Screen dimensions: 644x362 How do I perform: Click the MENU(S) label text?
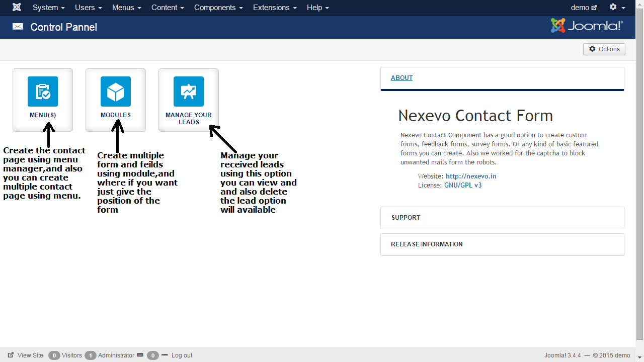pos(43,115)
